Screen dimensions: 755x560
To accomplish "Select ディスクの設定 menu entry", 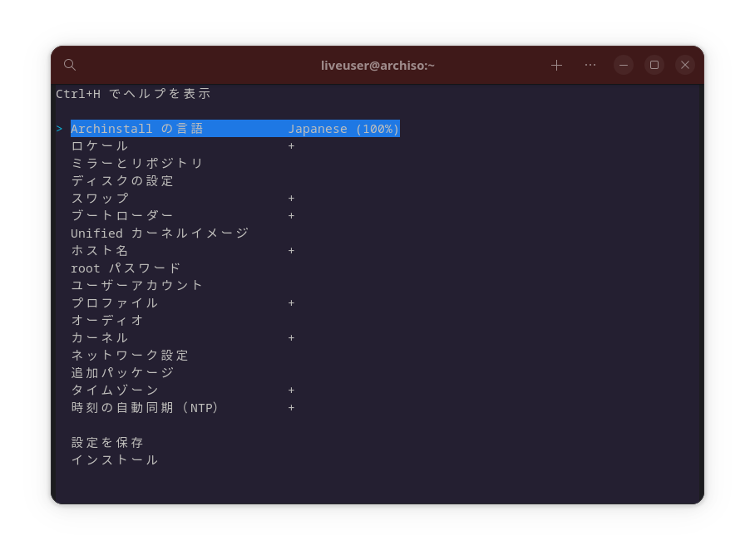I will [x=122, y=181].
